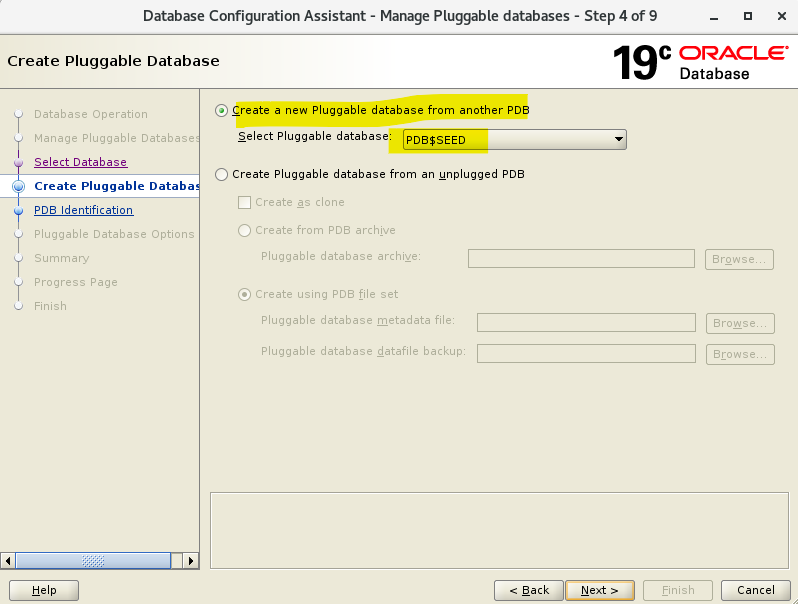
Task: Select 'Create using PDB file set' radio option
Action: coord(244,295)
